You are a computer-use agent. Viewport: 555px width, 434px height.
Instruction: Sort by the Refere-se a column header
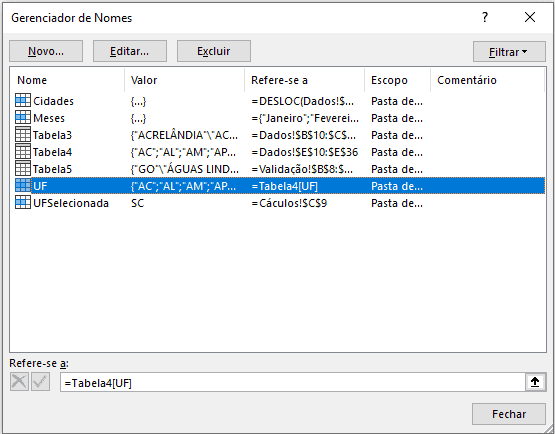tap(304, 80)
